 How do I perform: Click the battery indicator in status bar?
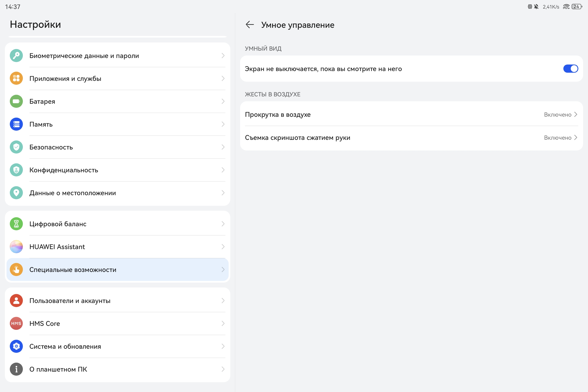click(577, 7)
